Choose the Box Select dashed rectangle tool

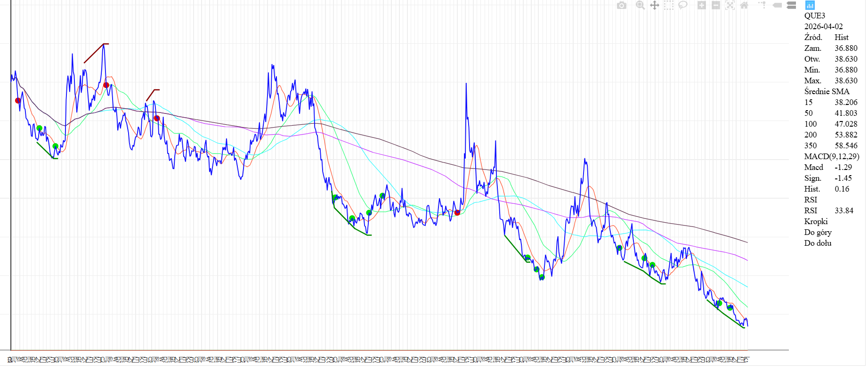point(669,5)
